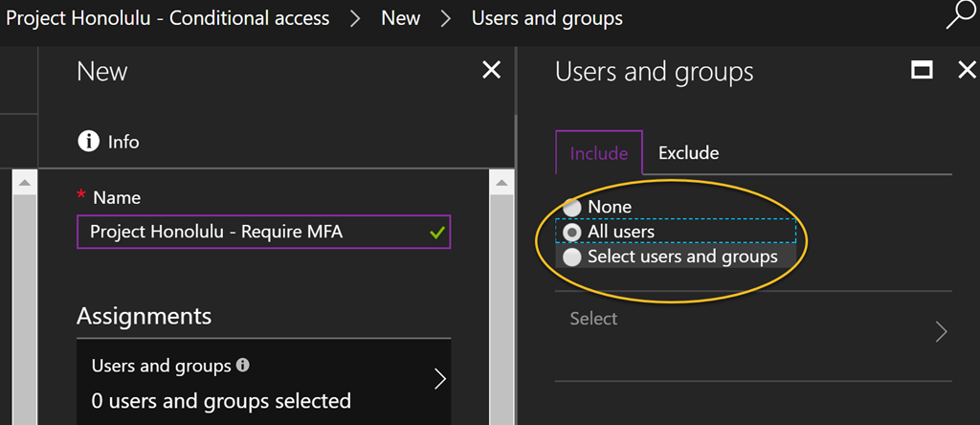The image size is (980, 425).
Task: Click the policy Name input field
Action: [264, 232]
